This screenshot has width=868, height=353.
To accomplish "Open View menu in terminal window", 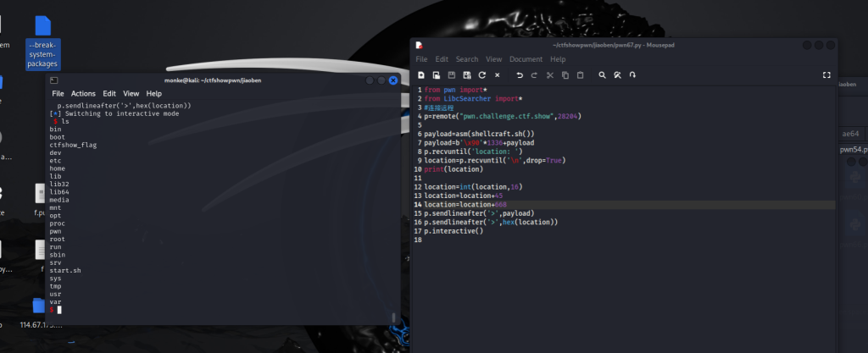I will (131, 94).
